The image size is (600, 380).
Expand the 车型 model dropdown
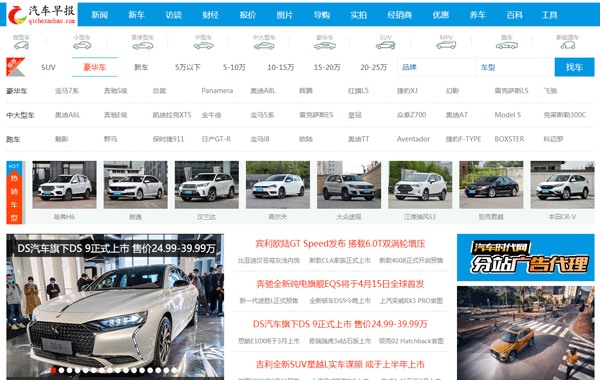515,67
